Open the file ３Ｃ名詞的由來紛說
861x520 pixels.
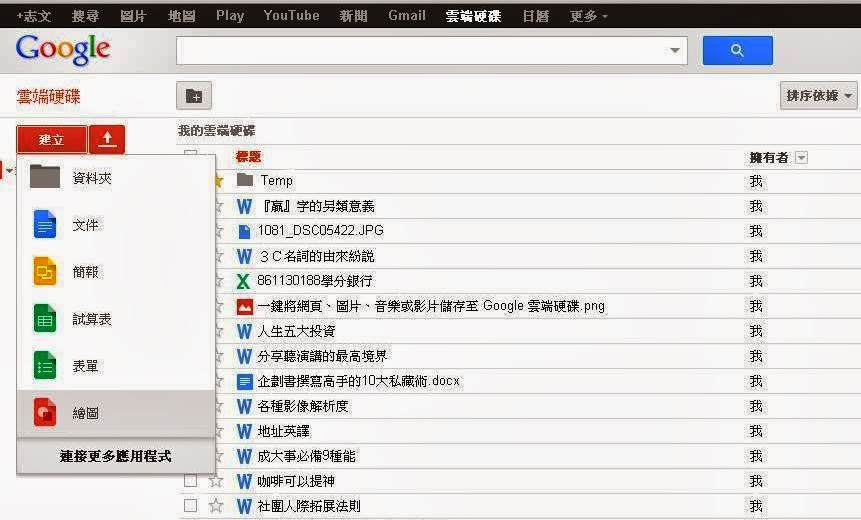(x=316, y=256)
